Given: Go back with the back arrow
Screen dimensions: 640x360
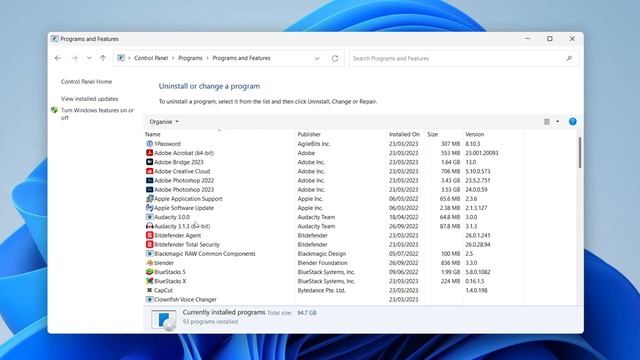Looking at the screenshot, I should [x=58, y=58].
